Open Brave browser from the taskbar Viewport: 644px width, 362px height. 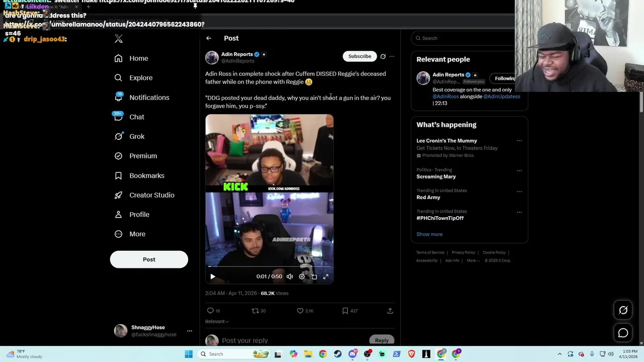point(412,354)
